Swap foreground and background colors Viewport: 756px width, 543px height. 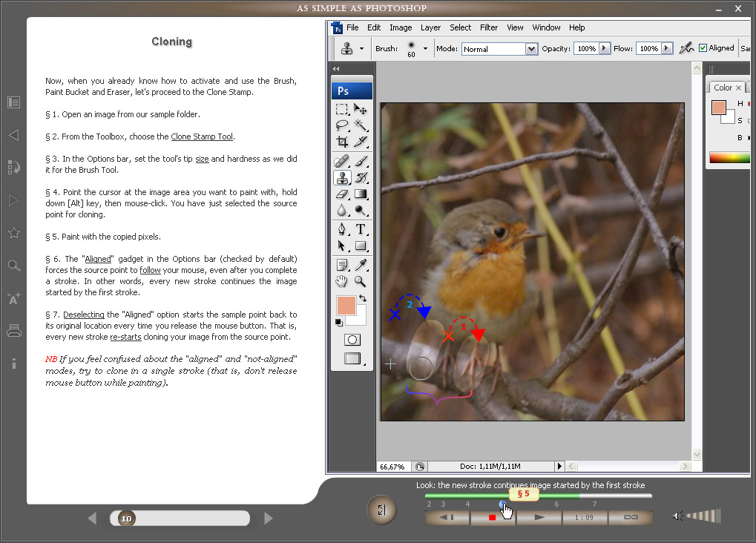[x=363, y=298]
